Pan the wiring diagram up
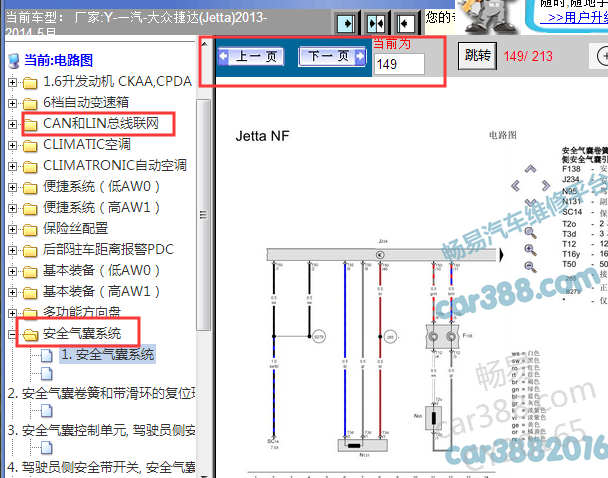The image size is (608, 478). 530,169
